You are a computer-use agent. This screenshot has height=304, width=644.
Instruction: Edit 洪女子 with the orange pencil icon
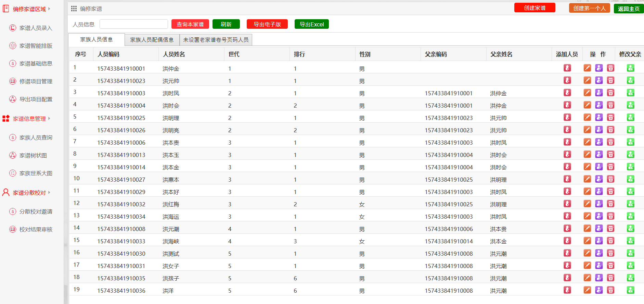[587, 265]
